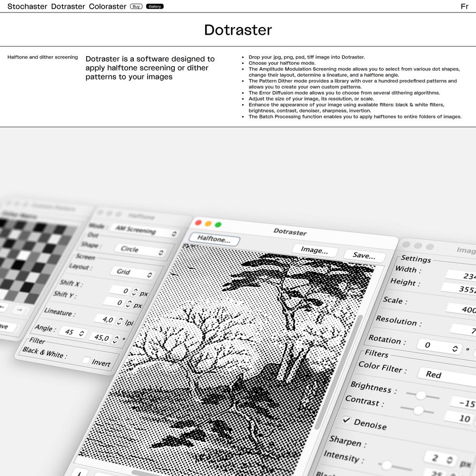Click the Halftone... button in Dotraster window
This screenshot has height=476, width=476.
tap(214, 239)
